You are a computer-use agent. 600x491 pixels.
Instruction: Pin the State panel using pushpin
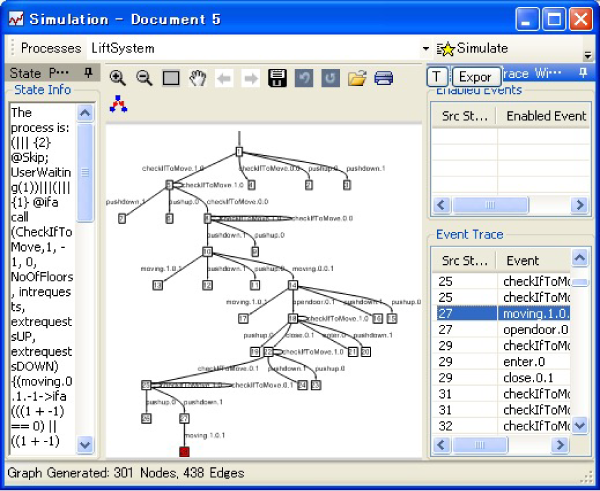[x=88, y=73]
